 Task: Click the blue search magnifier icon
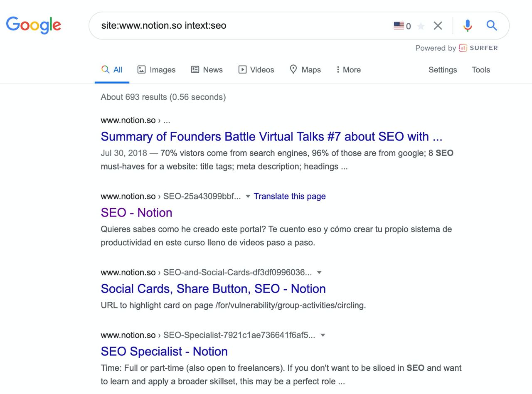coord(492,26)
